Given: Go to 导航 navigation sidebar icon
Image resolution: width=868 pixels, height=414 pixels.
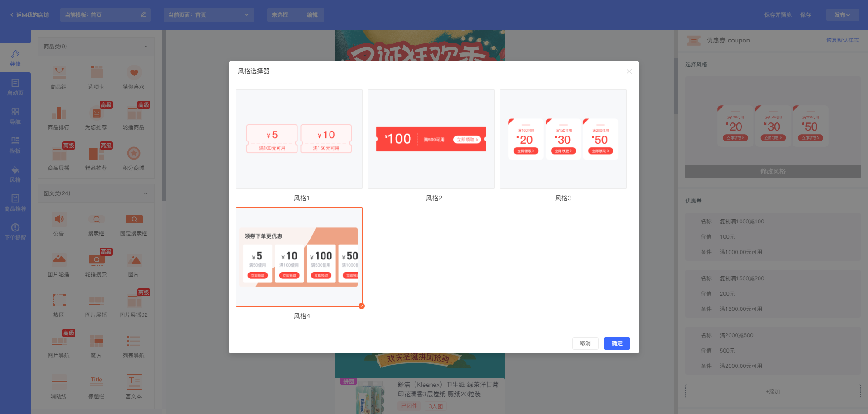Looking at the screenshot, I should pyautogui.click(x=15, y=116).
